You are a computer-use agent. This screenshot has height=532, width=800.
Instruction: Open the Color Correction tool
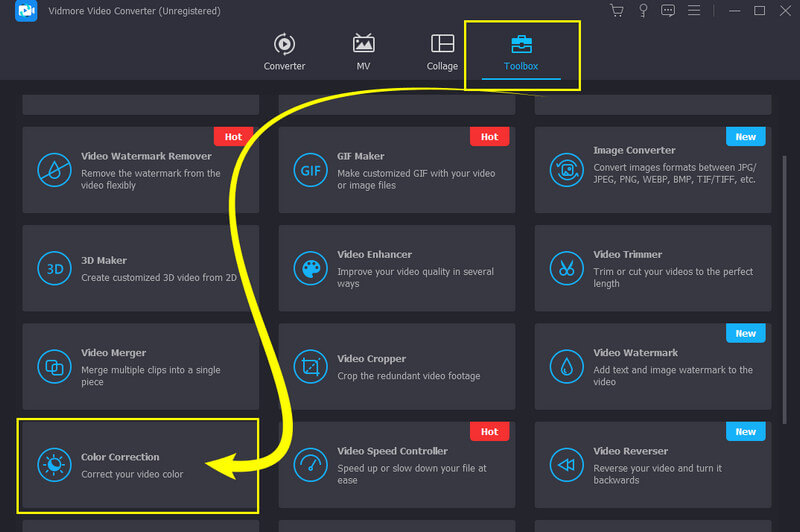coord(138,464)
